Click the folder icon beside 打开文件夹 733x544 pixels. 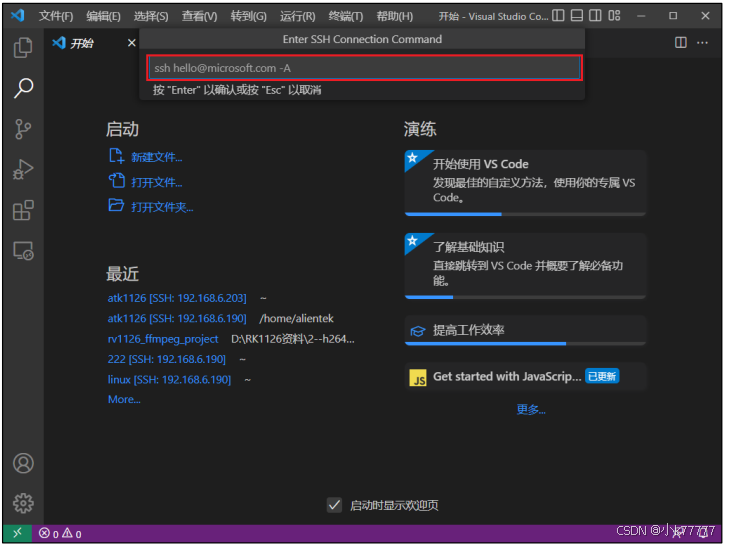point(116,205)
